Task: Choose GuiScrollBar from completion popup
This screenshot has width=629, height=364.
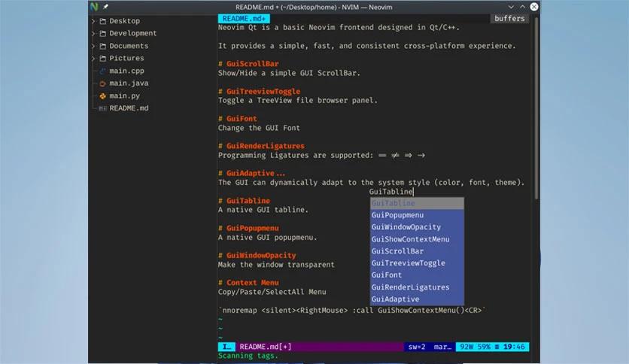Action: click(417, 251)
